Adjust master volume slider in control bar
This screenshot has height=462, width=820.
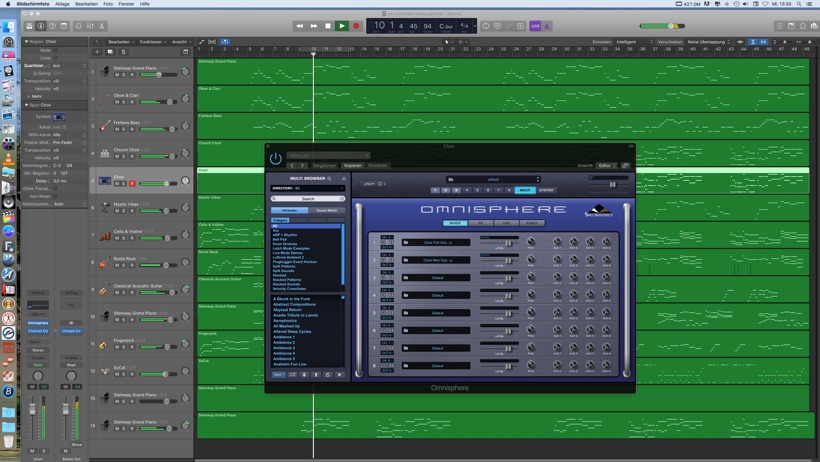pos(662,26)
